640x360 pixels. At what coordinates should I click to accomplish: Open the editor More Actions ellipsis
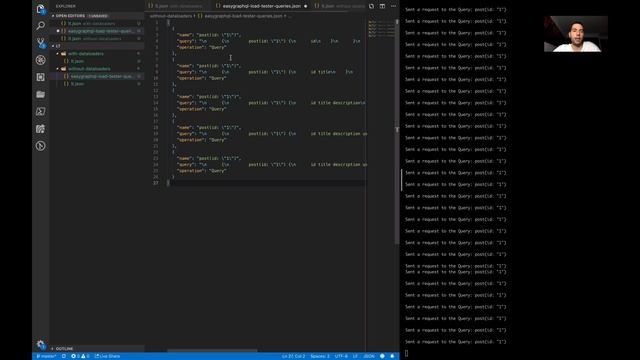point(393,6)
